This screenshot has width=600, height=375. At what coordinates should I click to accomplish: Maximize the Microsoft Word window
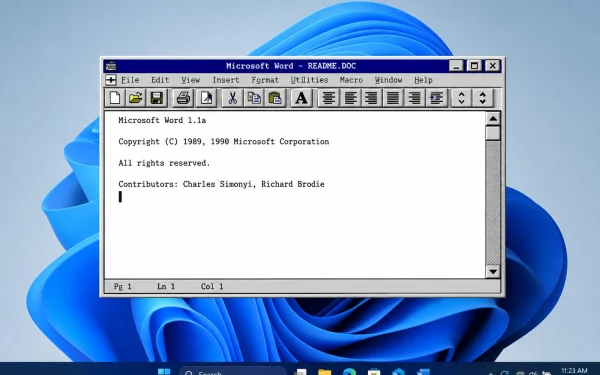point(474,66)
